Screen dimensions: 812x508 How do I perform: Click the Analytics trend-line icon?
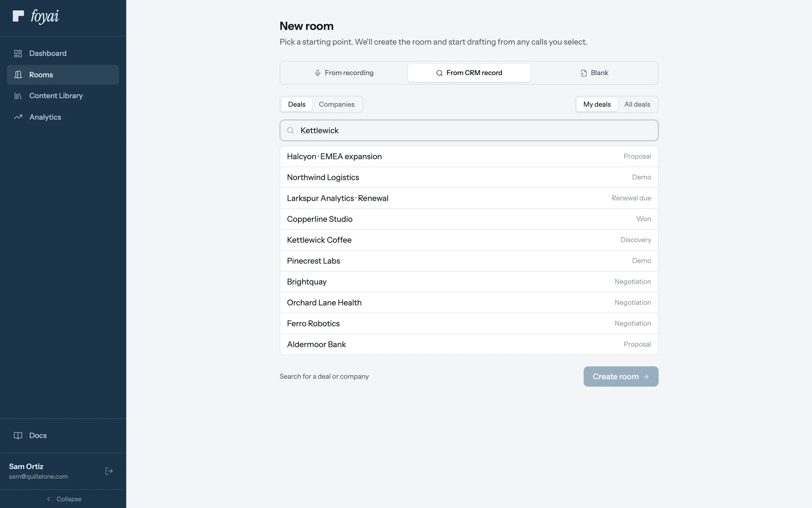pyautogui.click(x=18, y=117)
